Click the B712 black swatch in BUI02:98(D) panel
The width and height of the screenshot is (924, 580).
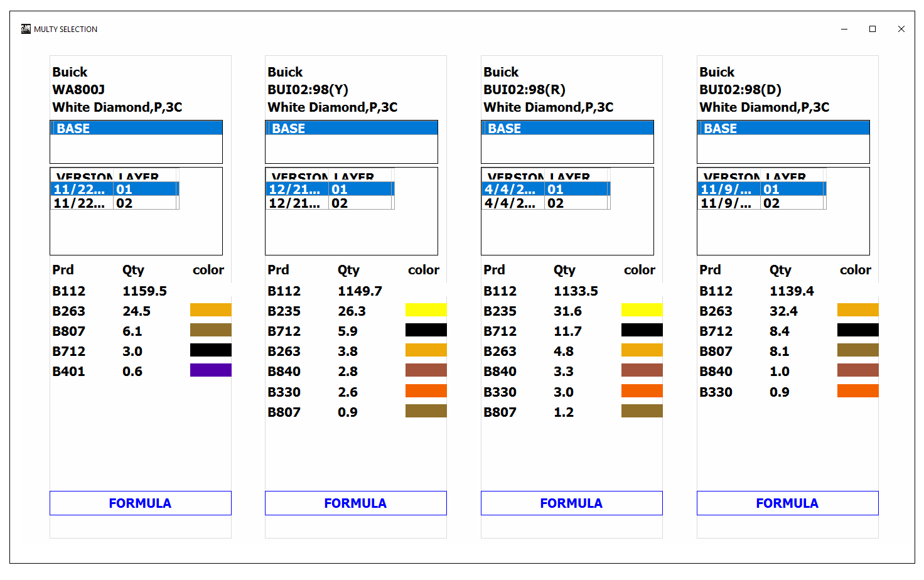pyautogui.click(x=858, y=330)
